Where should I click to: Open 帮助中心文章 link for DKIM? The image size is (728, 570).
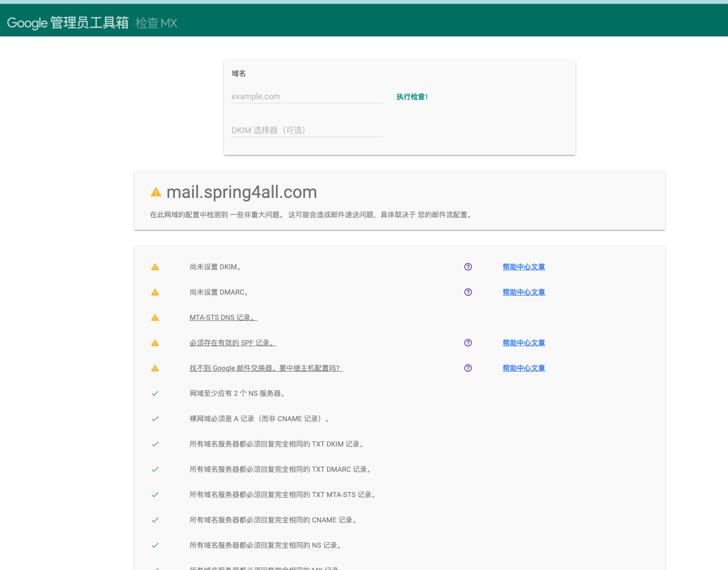pyautogui.click(x=524, y=267)
